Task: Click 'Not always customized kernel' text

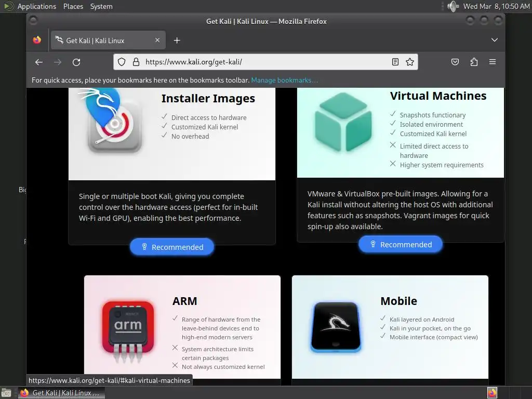Action: tap(223, 367)
